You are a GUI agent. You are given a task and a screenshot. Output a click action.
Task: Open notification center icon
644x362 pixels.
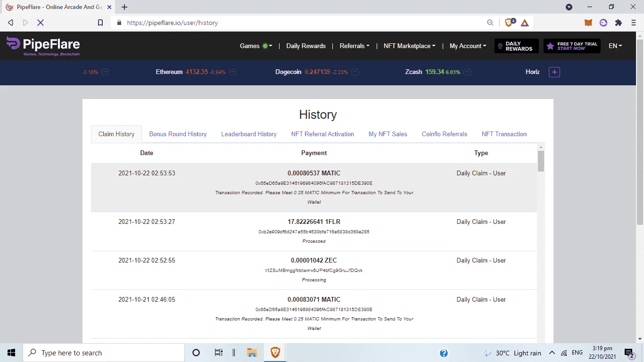click(629, 353)
